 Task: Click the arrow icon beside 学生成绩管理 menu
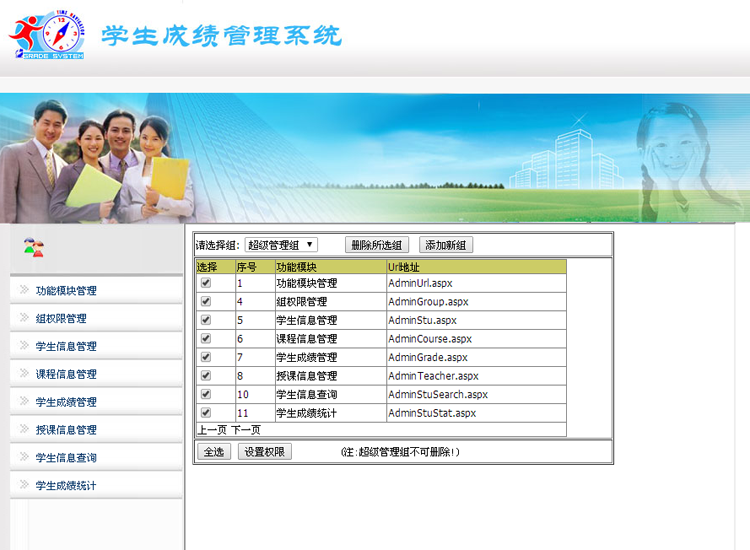pos(24,401)
